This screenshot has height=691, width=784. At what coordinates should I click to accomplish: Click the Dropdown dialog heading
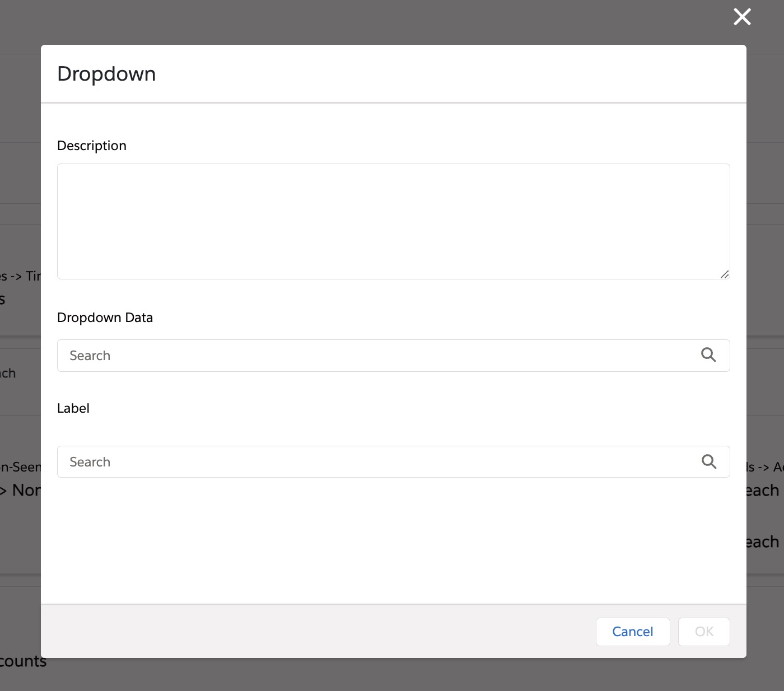[x=106, y=74]
